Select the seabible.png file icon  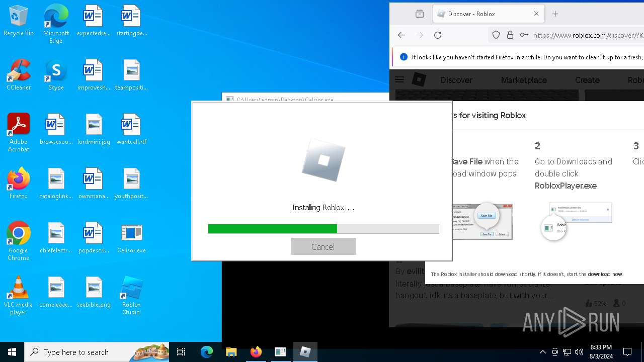94,293
